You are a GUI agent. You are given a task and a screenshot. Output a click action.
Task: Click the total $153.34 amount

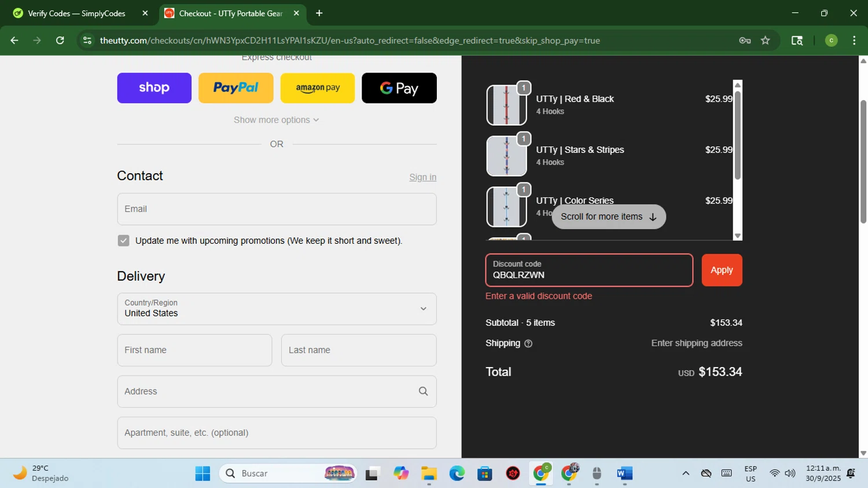(x=720, y=372)
